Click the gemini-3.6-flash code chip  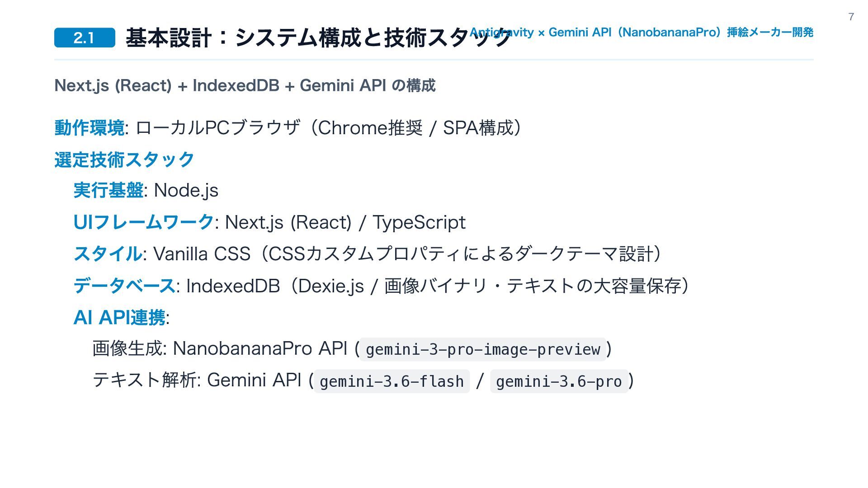tap(392, 381)
